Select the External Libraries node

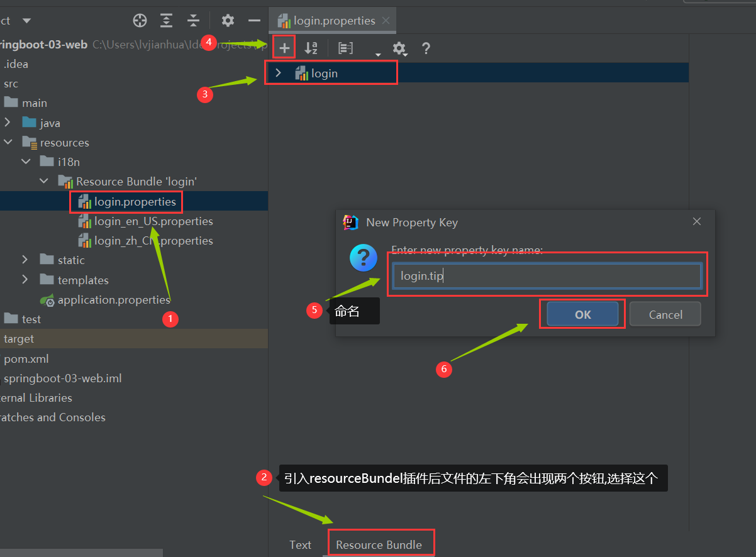pyautogui.click(x=36, y=398)
